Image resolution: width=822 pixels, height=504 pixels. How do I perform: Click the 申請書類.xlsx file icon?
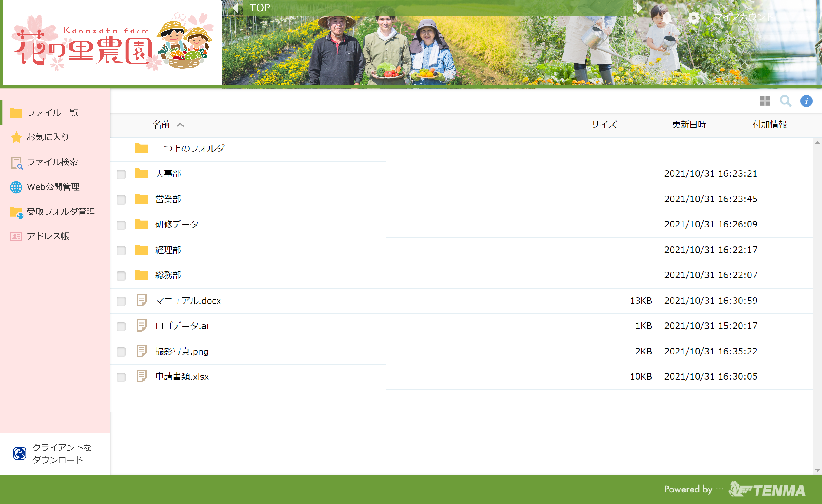coord(141,376)
